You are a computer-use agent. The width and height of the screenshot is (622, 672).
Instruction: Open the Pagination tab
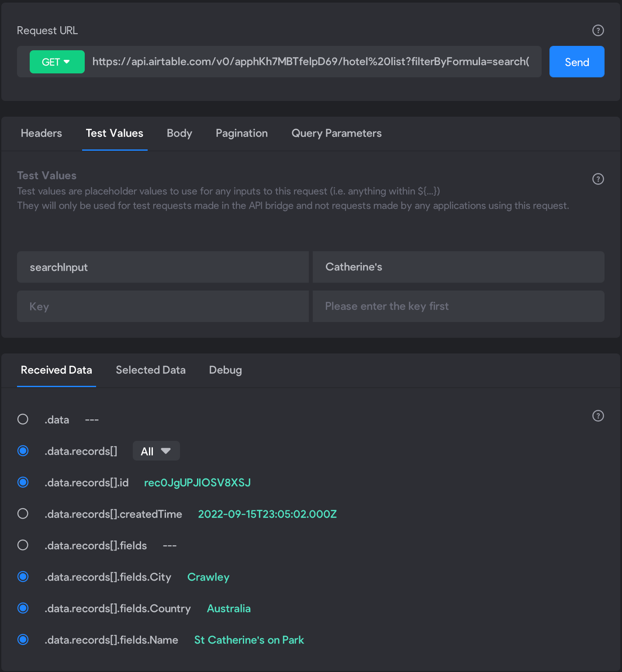tap(242, 133)
